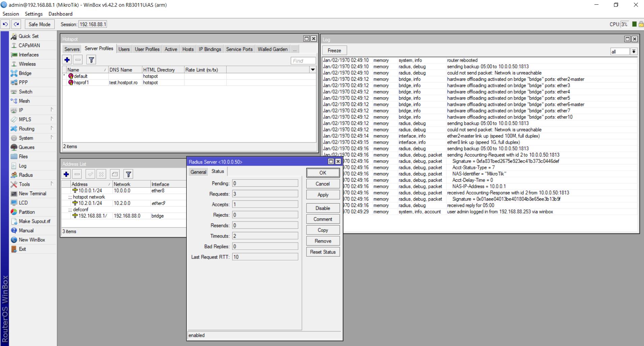Image resolution: width=644 pixels, height=346 pixels.
Task: Add new address with plus icon in Address List
Action: tap(66, 174)
